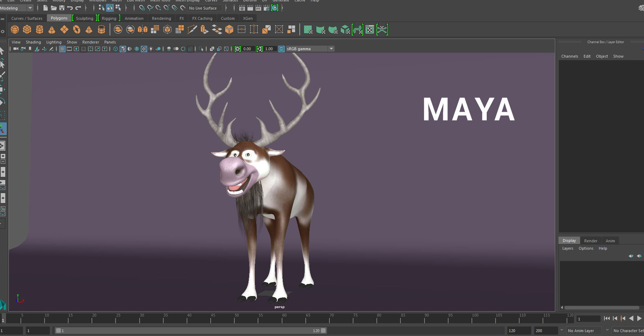Open the Channels menu in Channel Box
644x336 pixels.
569,56
